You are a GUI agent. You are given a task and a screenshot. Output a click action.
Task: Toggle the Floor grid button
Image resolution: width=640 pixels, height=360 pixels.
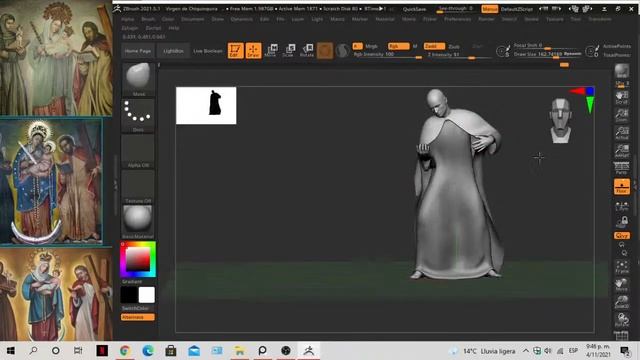(x=622, y=187)
